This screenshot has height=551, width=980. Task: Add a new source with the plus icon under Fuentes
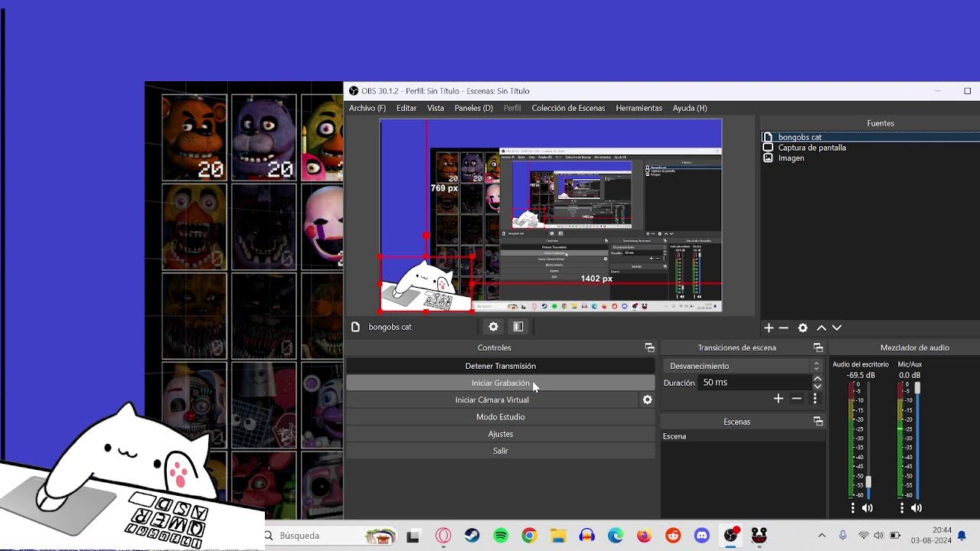(x=769, y=328)
